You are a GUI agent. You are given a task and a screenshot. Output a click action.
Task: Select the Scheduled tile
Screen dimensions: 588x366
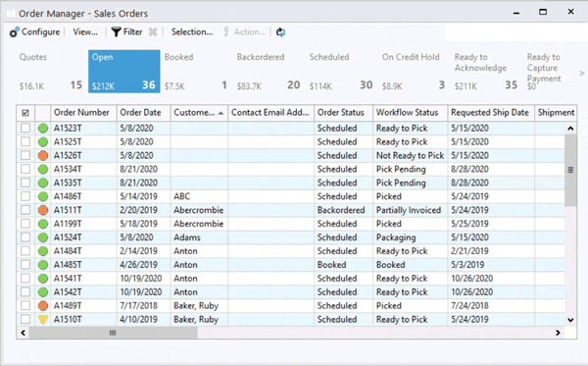[x=341, y=72]
